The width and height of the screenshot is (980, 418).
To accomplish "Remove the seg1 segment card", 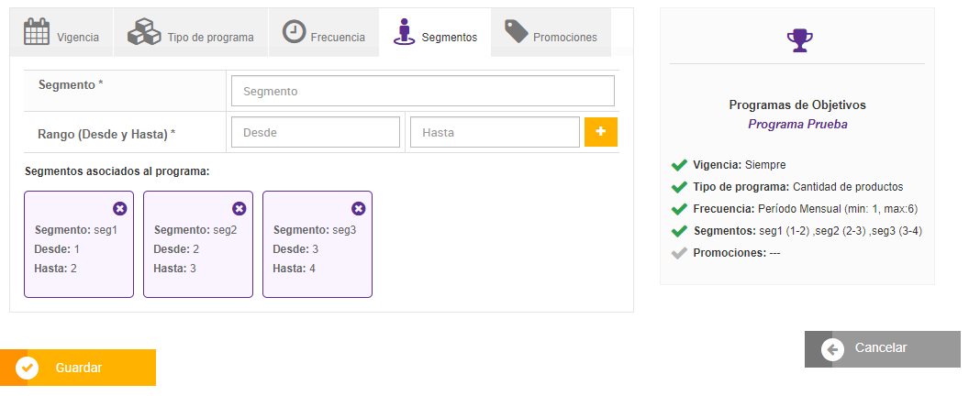I will 120,208.
